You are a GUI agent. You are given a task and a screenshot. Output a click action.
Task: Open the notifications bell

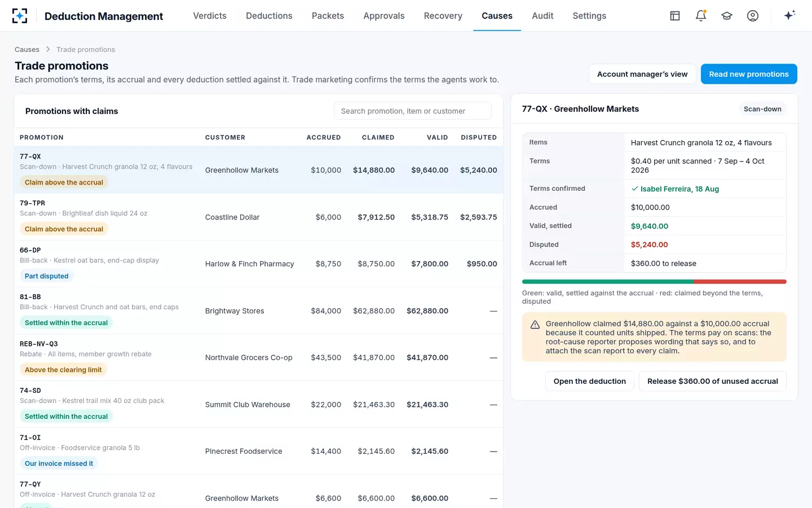click(x=701, y=16)
